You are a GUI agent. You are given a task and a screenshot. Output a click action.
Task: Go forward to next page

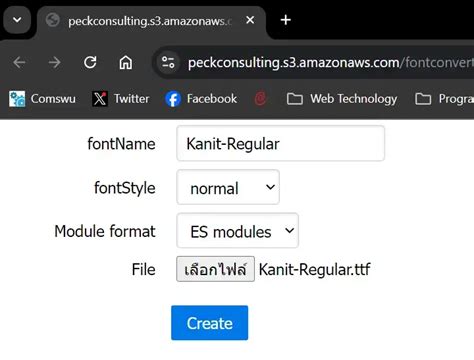[54, 62]
